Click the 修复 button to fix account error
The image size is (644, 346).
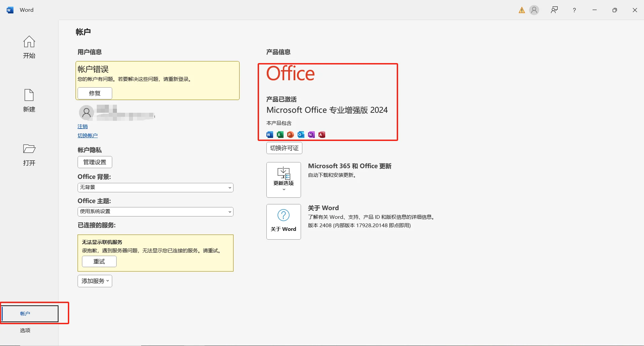[x=94, y=93]
